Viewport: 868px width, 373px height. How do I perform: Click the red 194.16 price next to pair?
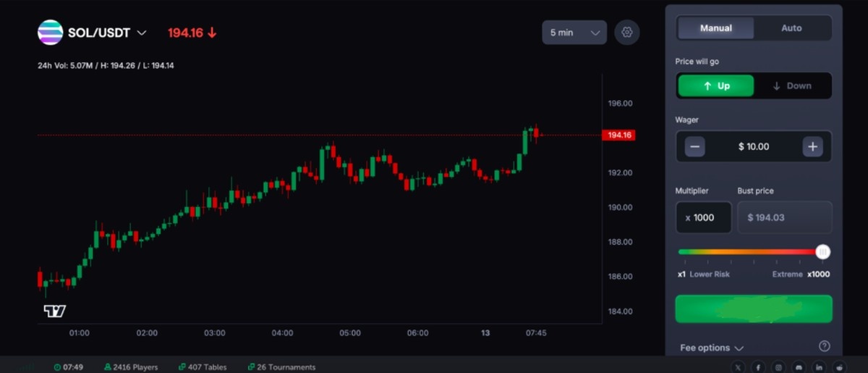186,33
